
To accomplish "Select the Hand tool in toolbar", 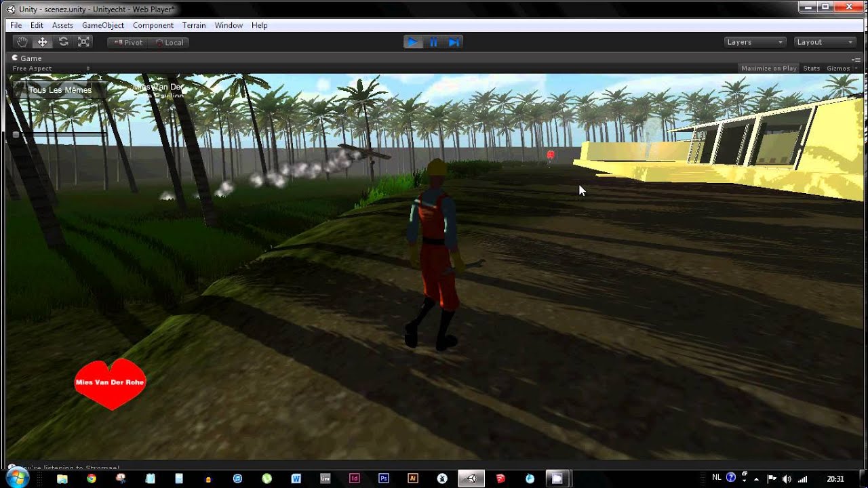I will coord(22,42).
